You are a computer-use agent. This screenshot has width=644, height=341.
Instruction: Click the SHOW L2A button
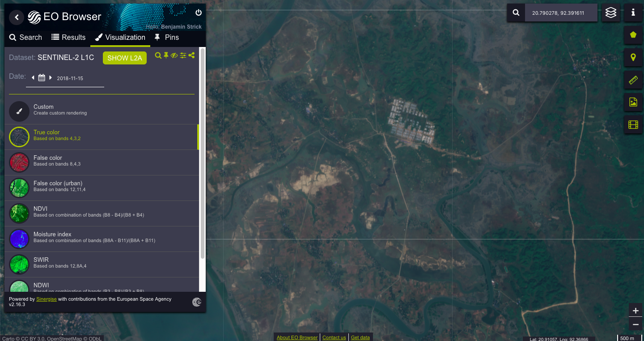click(x=125, y=58)
